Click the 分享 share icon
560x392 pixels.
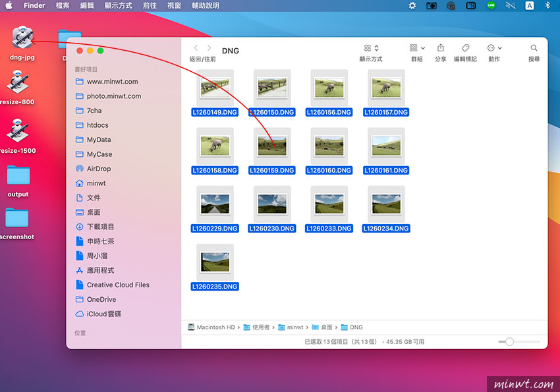pos(440,47)
